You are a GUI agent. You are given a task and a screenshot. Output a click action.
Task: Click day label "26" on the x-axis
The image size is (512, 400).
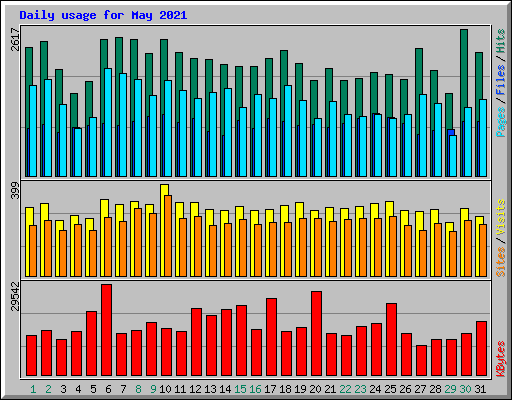tap(405, 389)
